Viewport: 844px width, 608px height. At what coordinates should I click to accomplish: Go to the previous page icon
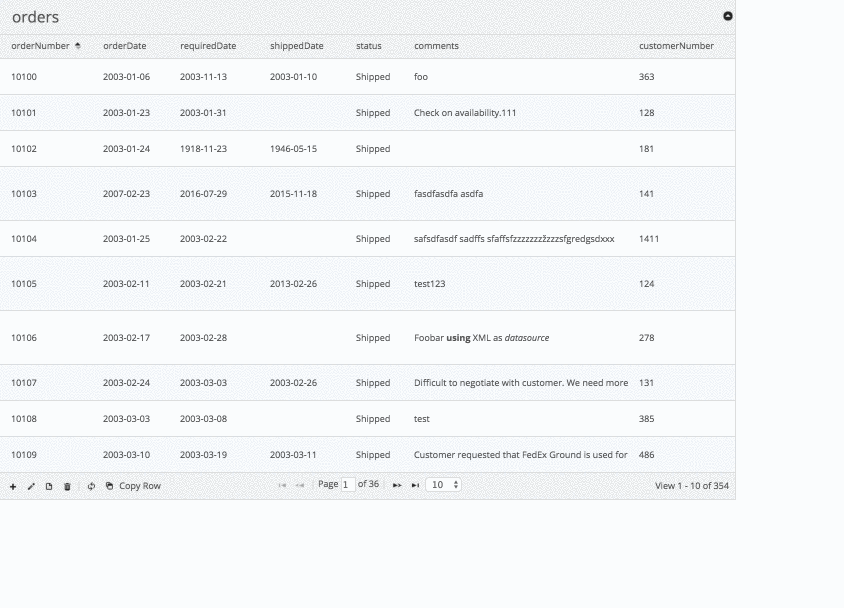tap(300, 485)
